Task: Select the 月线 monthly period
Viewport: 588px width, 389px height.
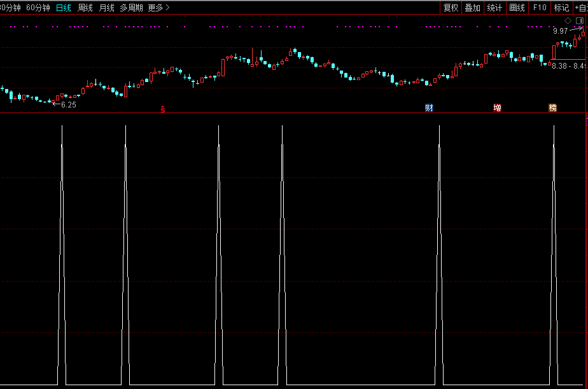Action: click(106, 8)
